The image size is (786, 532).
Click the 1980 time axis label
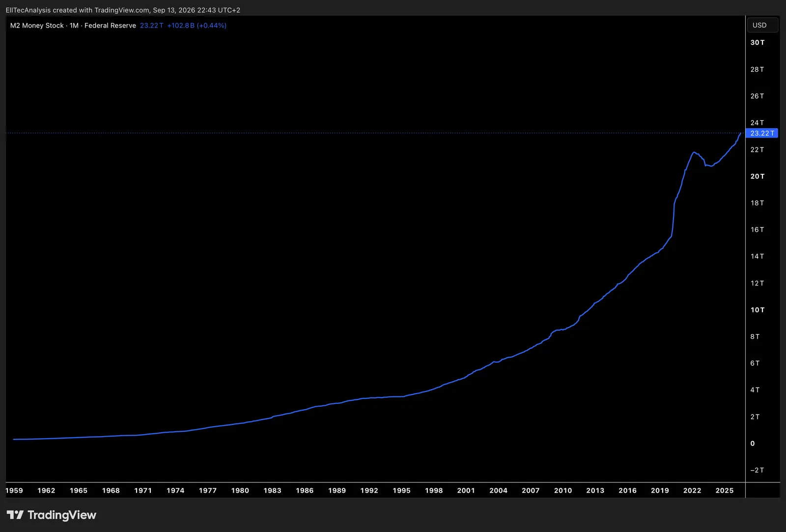click(240, 490)
